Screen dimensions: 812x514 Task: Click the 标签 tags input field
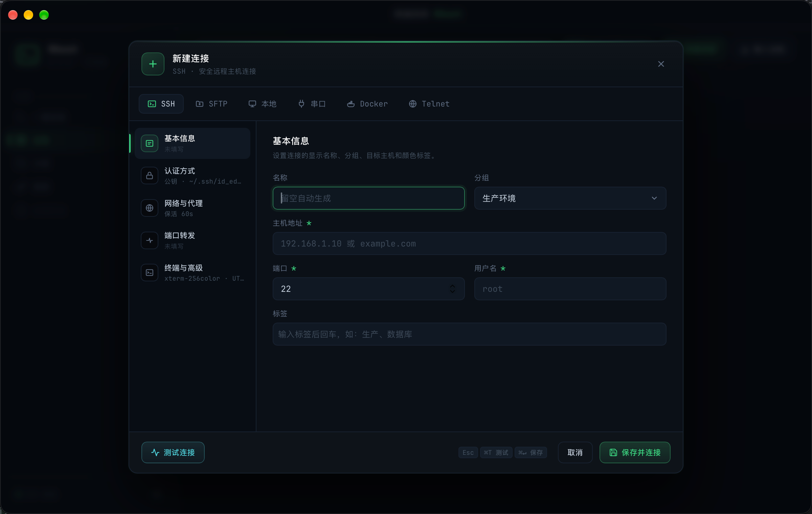pos(469,334)
